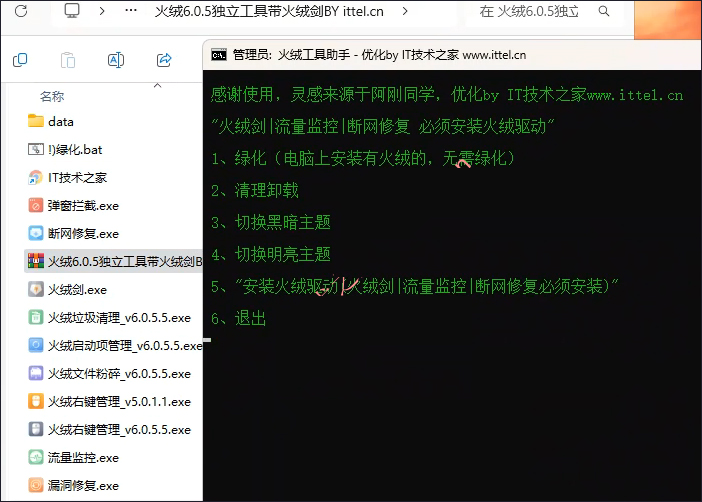Select the IT技术之家 shortcut name

[77, 178]
